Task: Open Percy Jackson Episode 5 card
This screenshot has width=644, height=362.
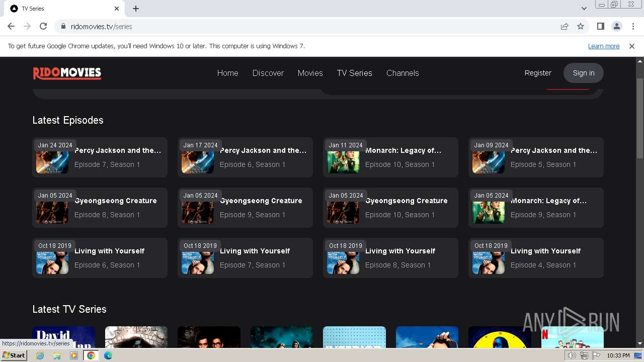Action: pyautogui.click(x=536, y=157)
